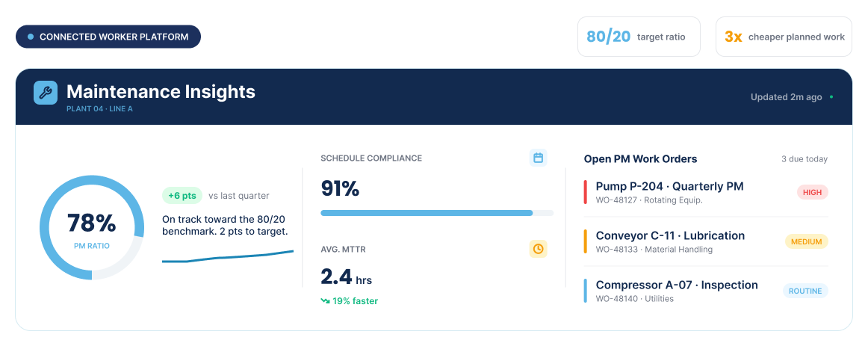Click the calendar icon for Schedule Compliance
This screenshot has height=346, width=868.
click(x=538, y=158)
